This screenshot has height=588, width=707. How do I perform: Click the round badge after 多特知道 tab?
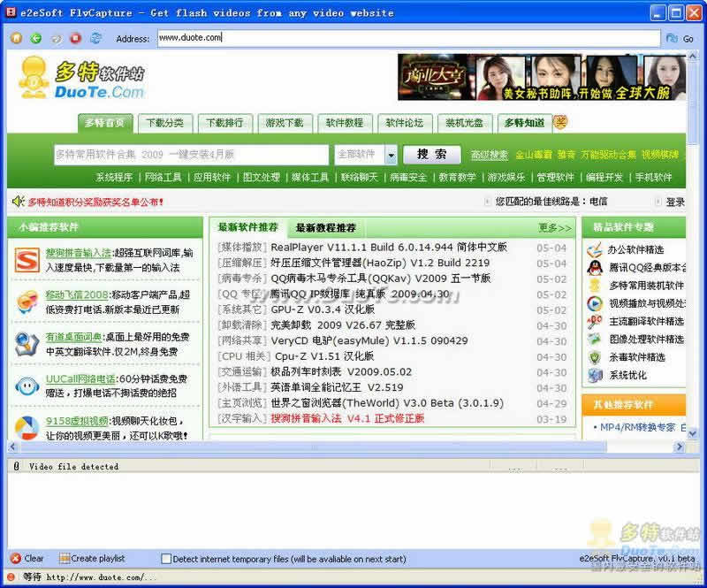pos(560,122)
